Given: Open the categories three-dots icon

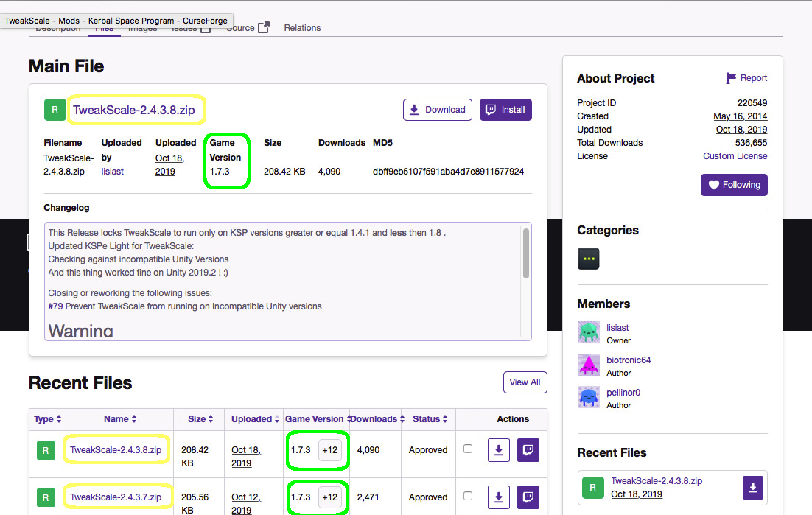Looking at the screenshot, I should click(588, 259).
